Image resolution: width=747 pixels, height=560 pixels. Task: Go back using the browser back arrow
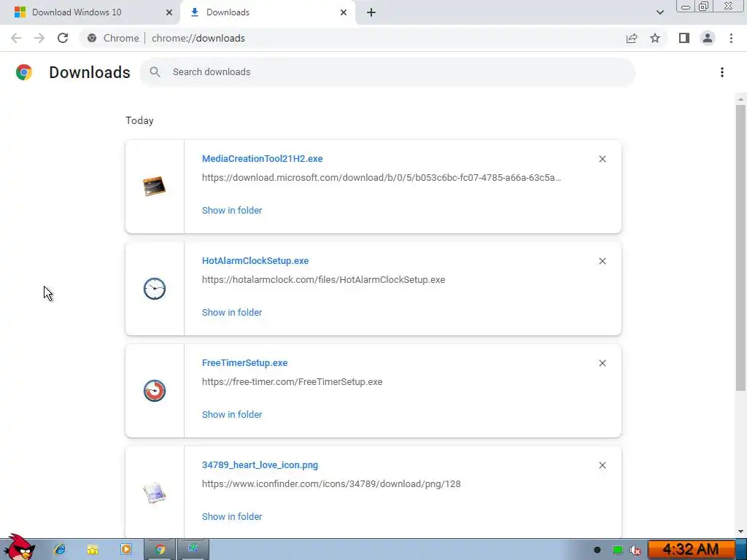16,38
